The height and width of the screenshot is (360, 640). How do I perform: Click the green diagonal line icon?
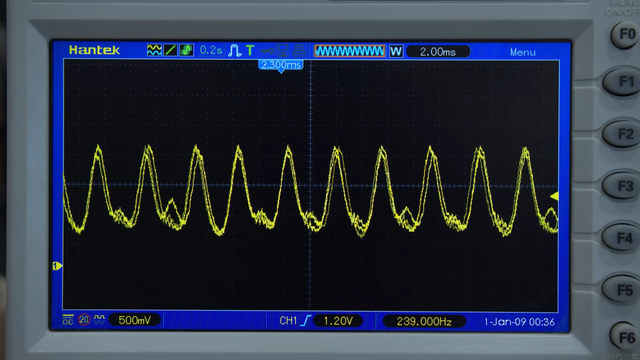click(170, 50)
